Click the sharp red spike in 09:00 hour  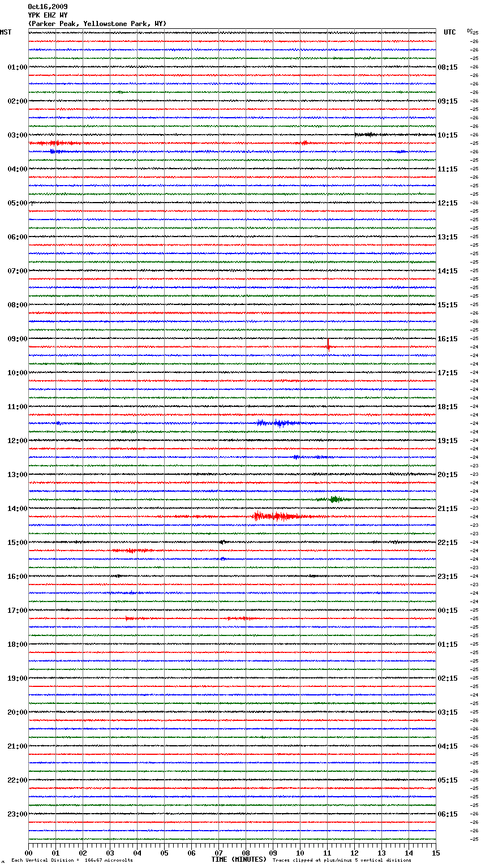(328, 345)
